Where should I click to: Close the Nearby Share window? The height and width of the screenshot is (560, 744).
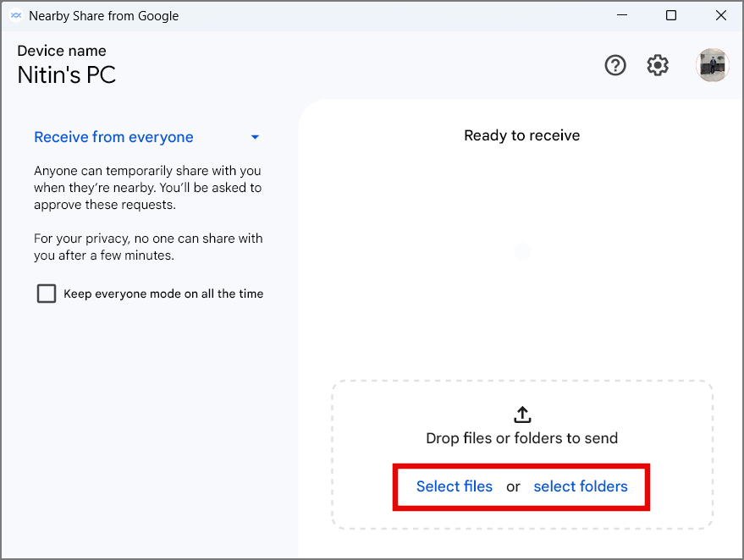720,16
